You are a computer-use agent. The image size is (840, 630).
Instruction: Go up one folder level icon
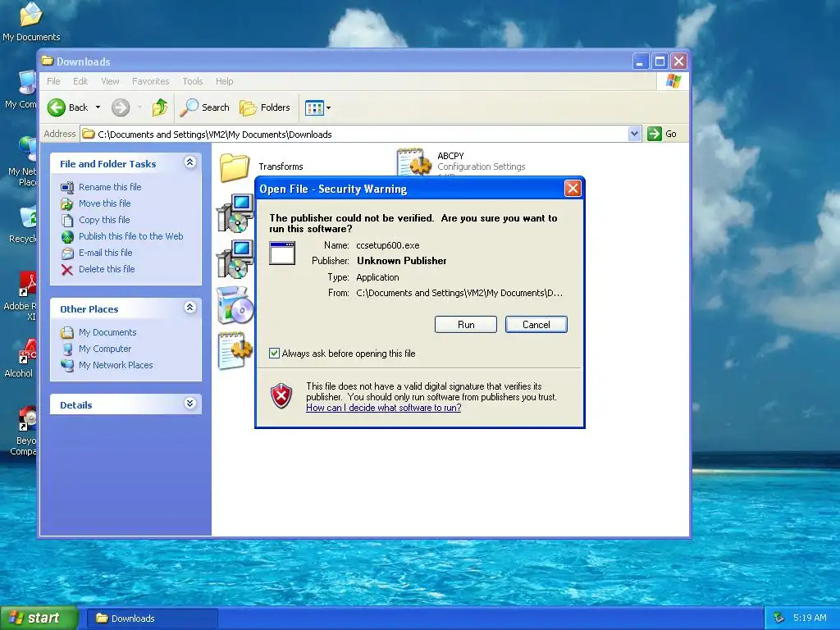pos(160,107)
